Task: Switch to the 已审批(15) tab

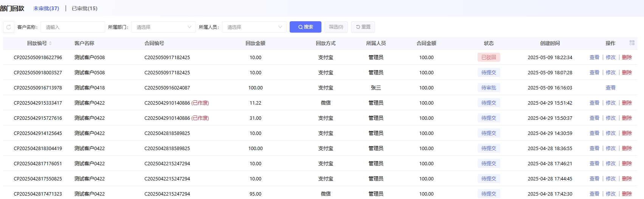Action: click(84, 8)
